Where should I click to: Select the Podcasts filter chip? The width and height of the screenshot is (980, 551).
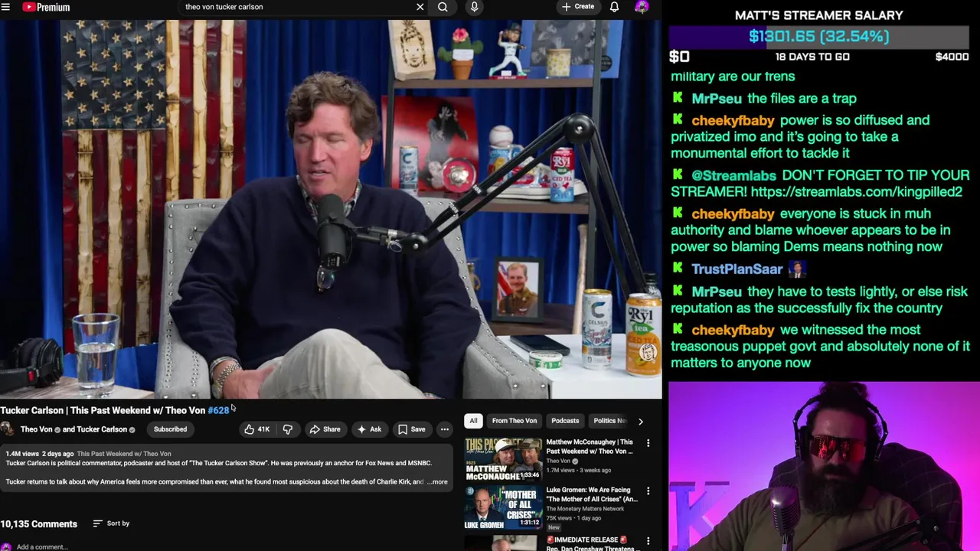tap(565, 421)
